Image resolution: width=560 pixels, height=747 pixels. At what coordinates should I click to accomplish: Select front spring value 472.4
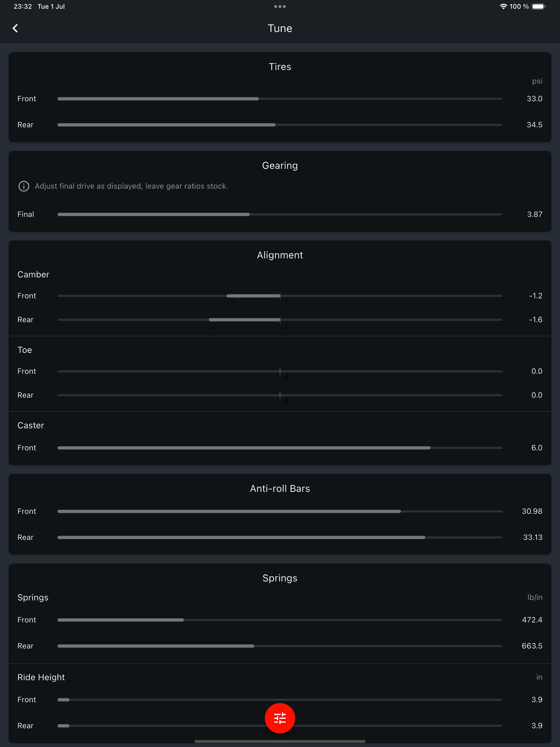pos(532,620)
